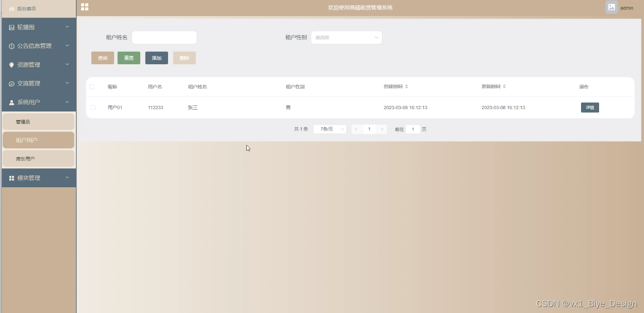The height and width of the screenshot is (313, 644).
Task: Check the row checkbox for 用户01
Action: [93, 108]
